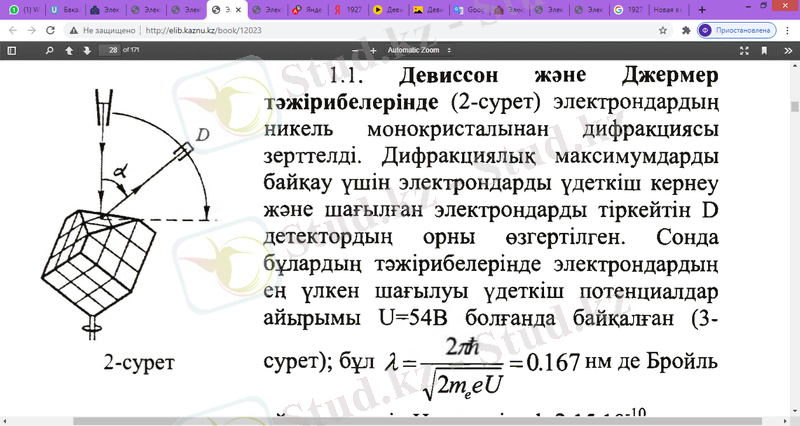Click the page number field showing 28
Screen dimensions: 800x426
coord(113,49)
